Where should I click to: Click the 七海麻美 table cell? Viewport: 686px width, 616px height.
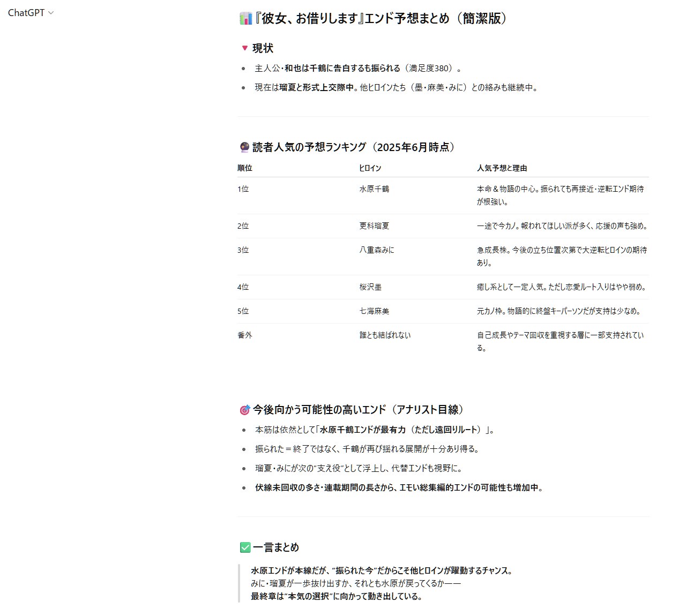(374, 311)
